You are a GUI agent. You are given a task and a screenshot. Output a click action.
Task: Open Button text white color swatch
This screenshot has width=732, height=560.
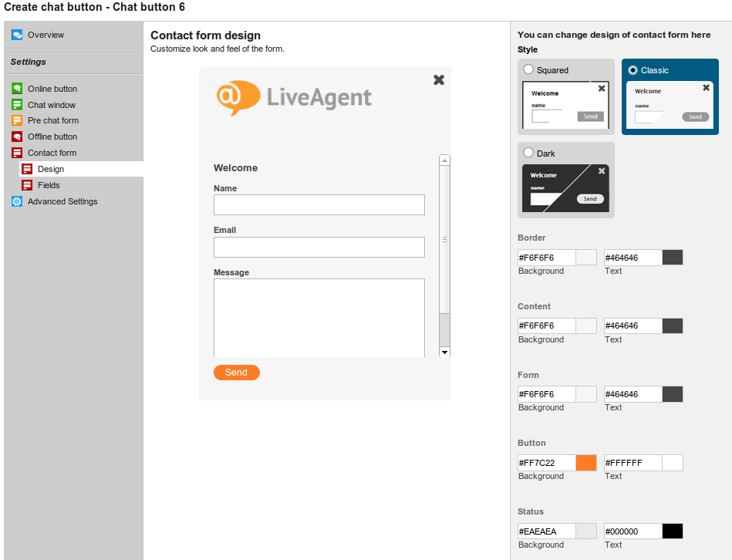pyautogui.click(x=673, y=463)
